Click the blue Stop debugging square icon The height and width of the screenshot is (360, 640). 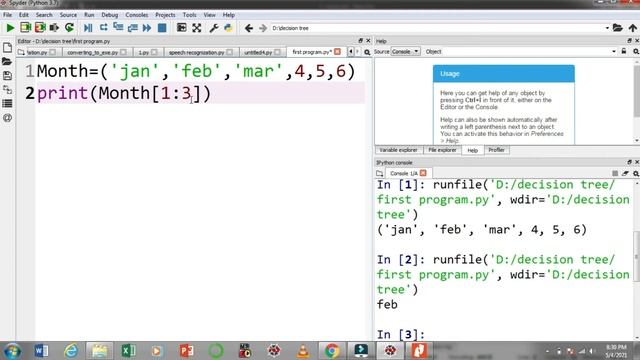pos(162,28)
